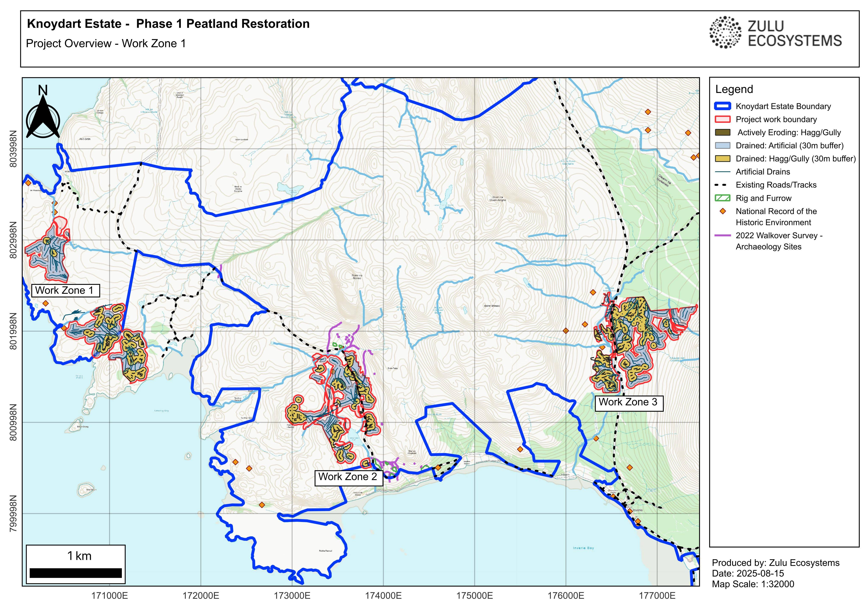868x613 pixels.
Task: Click the Project work boundary legend swatch
Action: (x=722, y=119)
